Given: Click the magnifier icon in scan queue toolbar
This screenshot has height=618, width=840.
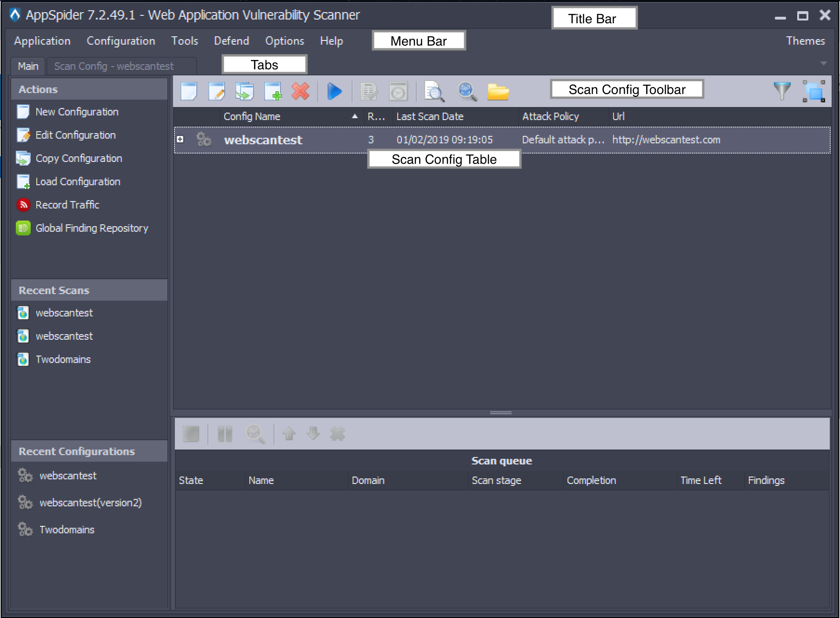Looking at the screenshot, I should (x=255, y=434).
